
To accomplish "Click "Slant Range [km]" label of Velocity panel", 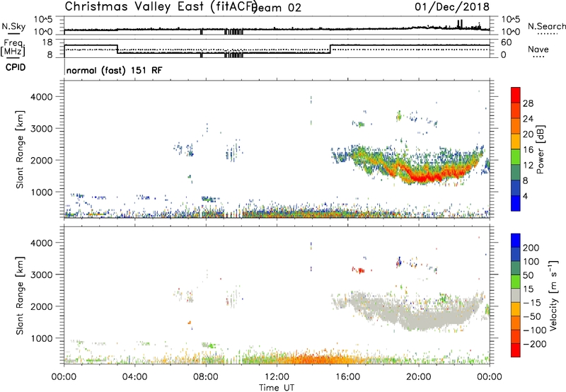I will (x=20, y=296).
